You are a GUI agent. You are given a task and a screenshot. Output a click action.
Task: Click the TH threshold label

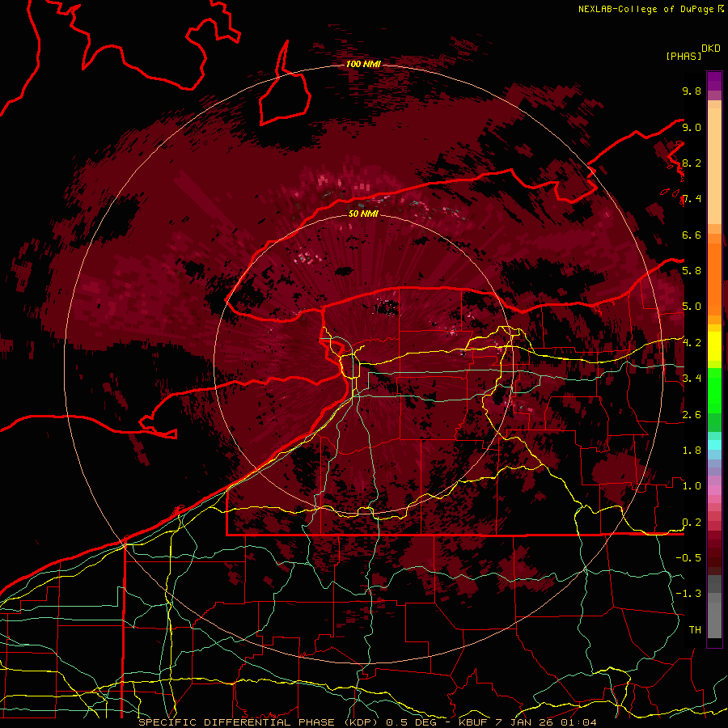pos(695,630)
